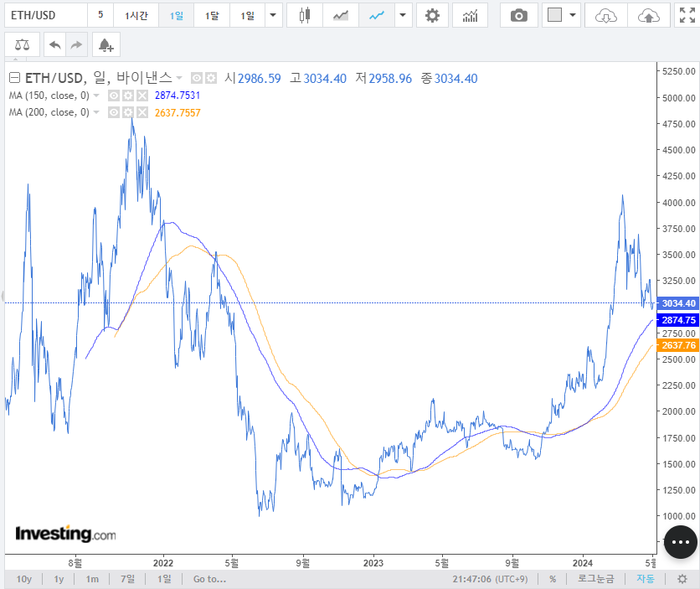Undo last action with back arrow
The width and height of the screenshot is (700, 589).
[55, 44]
